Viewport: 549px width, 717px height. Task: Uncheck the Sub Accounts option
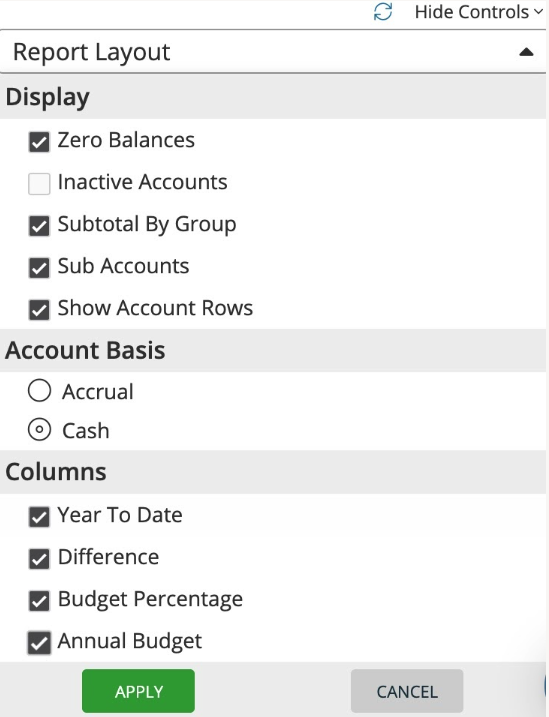(39, 268)
